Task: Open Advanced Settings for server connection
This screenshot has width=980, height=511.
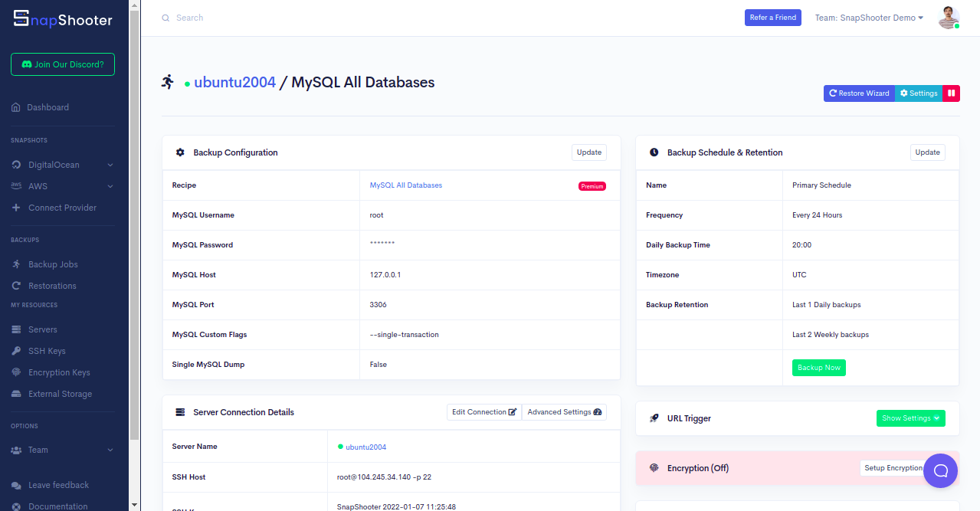Action: click(x=565, y=412)
